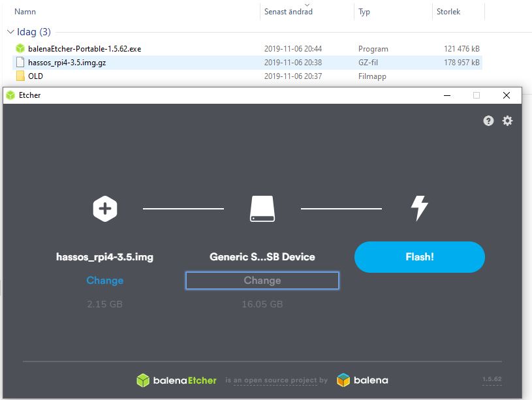The image size is (532, 400).
Task: Open Etcher help via question mark icon
Action: [488, 121]
